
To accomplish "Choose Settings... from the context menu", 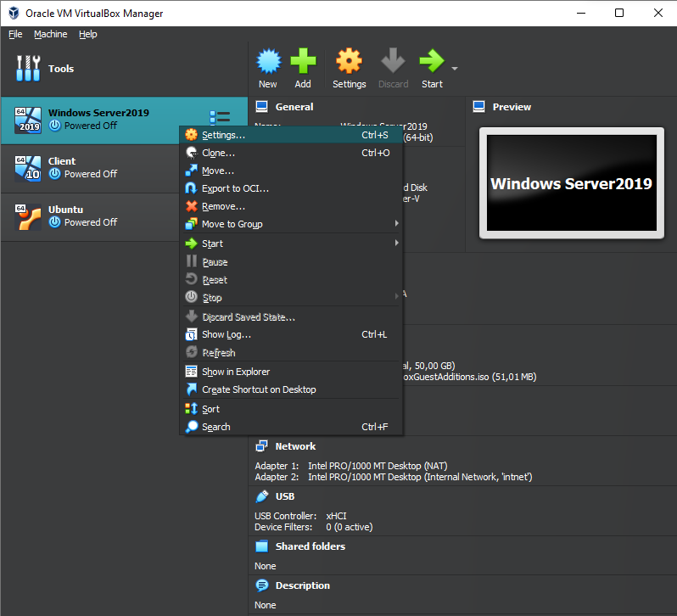I will click(x=224, y=135).
